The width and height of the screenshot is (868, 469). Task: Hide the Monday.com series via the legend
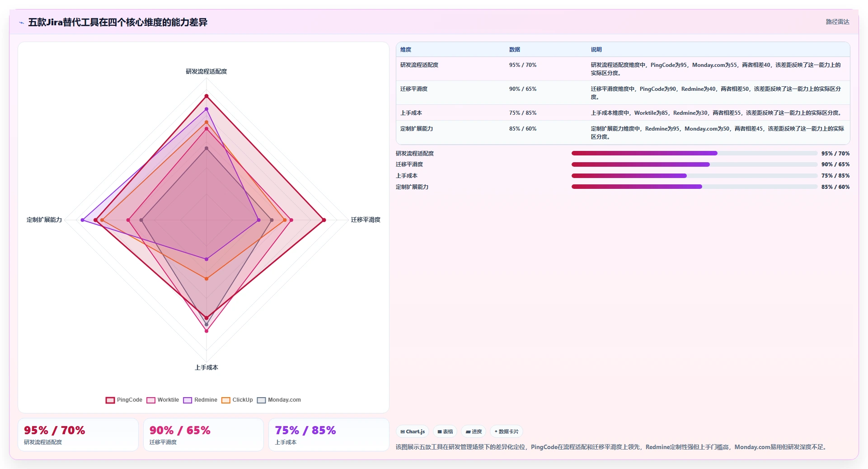279,400
